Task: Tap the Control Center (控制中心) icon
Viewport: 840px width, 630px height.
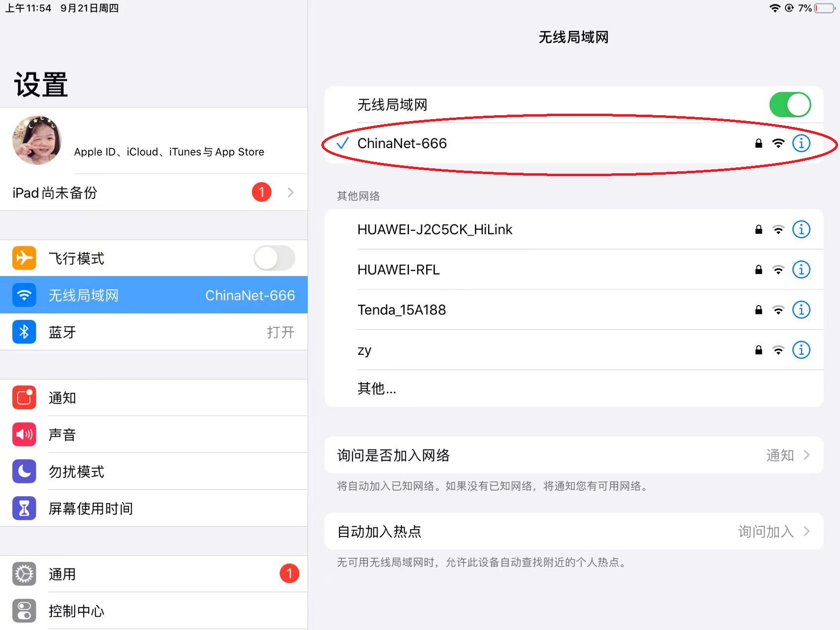Action: pos(24,611)
